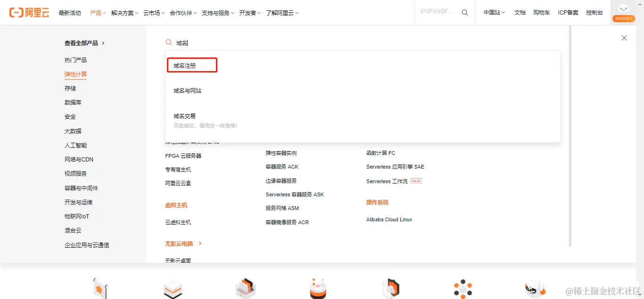Click the shield product icon at the bottom
The image size is (644, 299).
[391, 288]
